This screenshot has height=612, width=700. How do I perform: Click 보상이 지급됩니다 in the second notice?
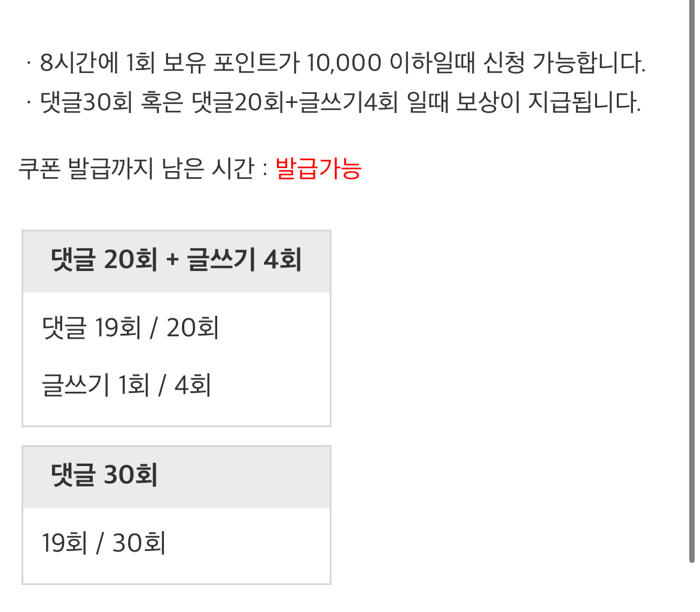pos(548,102)
